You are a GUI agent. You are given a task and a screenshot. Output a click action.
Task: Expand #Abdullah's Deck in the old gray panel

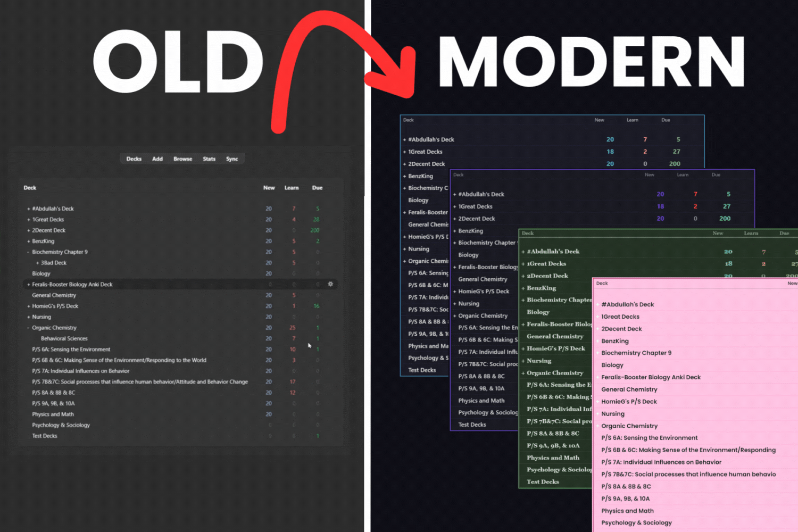click(x=28, y=209)
